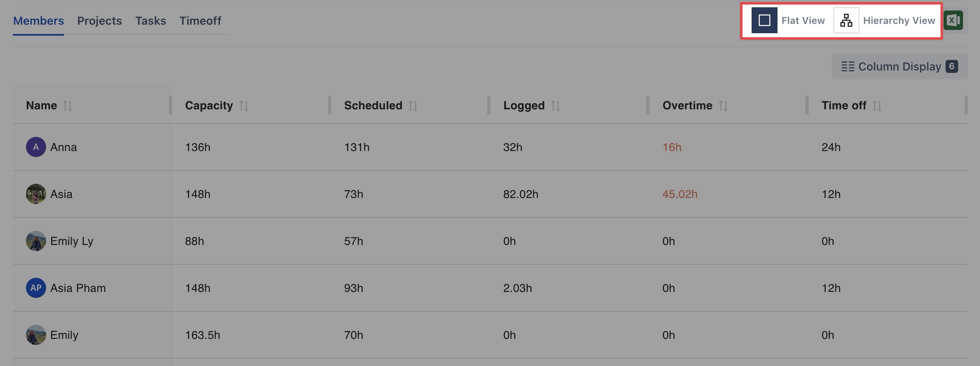Sort by Overtime using its sort arrows
The width and height of the screenshot is (980, 366).
(x=723, y=106)
